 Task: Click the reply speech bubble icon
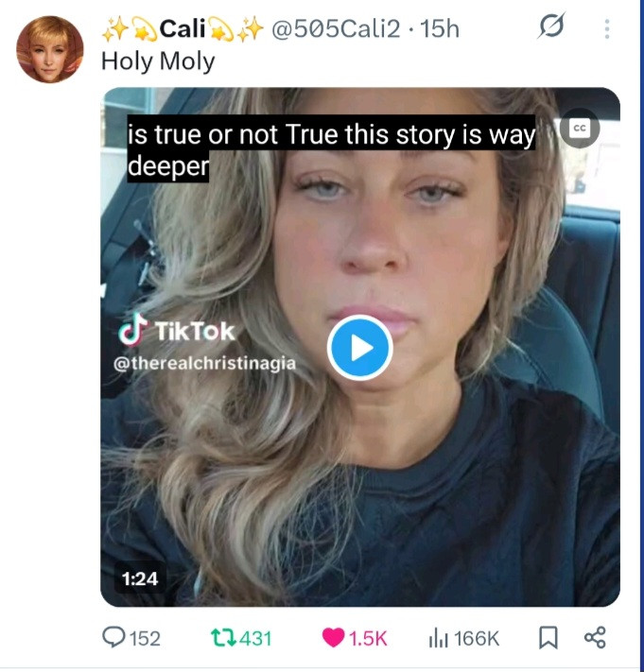coord(113,638)
